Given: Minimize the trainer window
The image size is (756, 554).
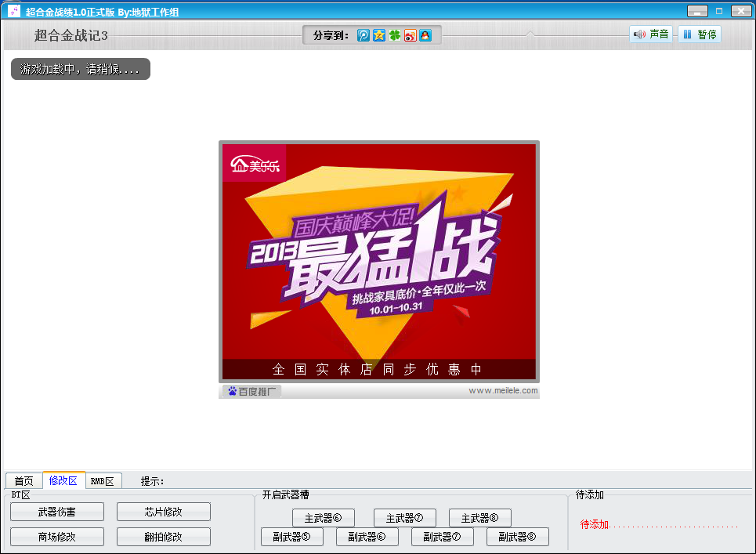Looking at the screenshot, I should [x=697, y=11].
